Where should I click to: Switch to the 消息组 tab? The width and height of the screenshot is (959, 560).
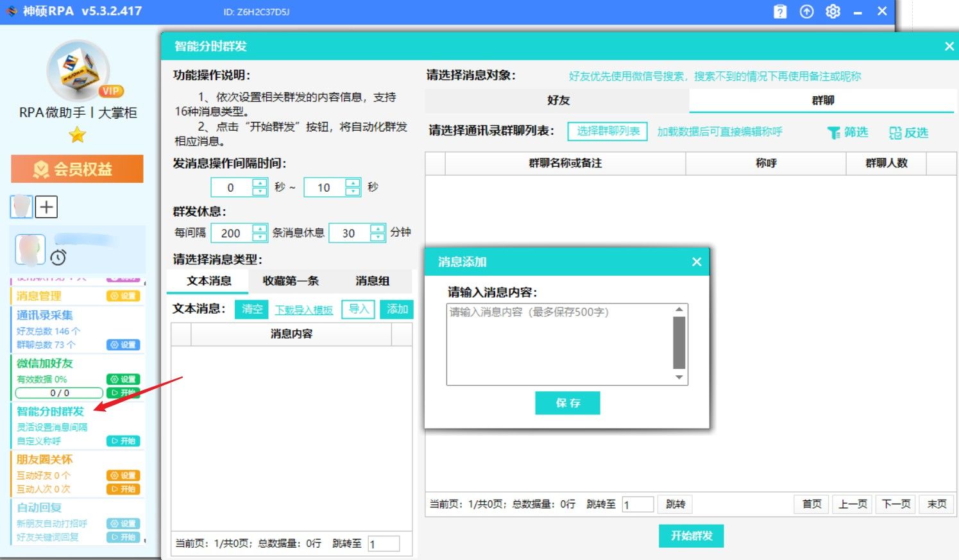[371, 282]
